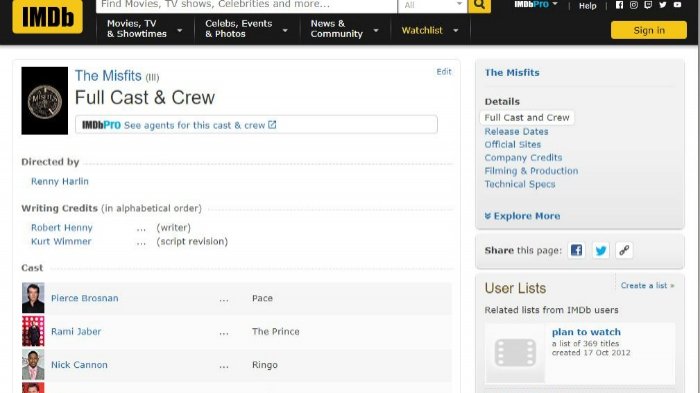Open Renny Harlin's page
This screenshot has width=700, height=393.
60,181
